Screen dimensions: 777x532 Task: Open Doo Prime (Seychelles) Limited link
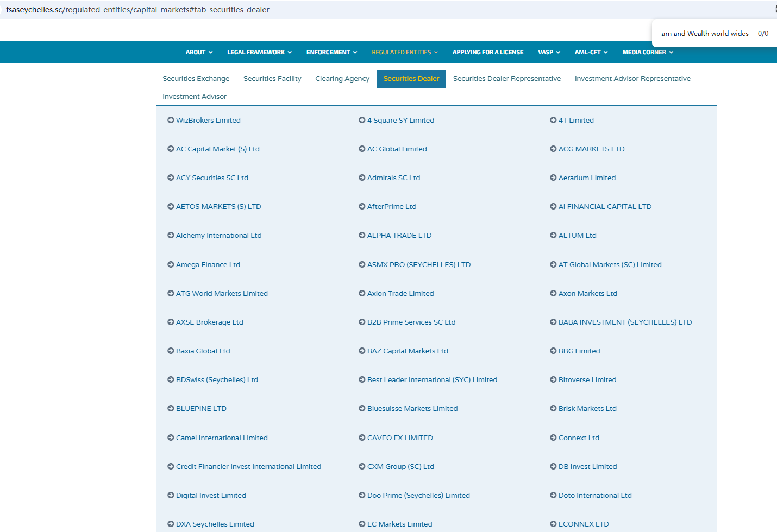418,495
